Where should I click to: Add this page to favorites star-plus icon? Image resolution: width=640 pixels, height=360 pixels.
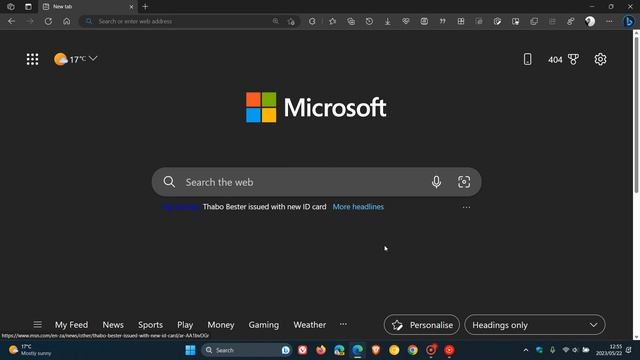(291, 21)
